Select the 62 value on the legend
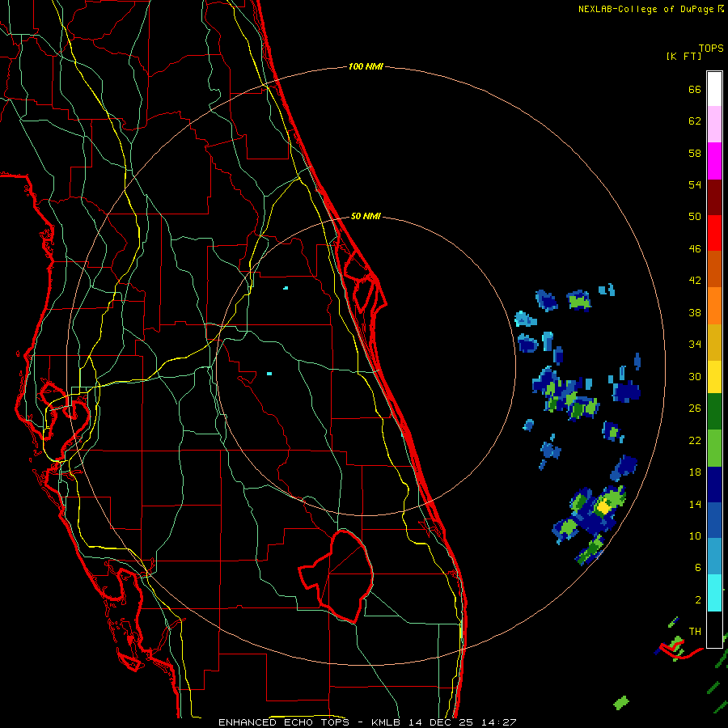The width and height of the screenshot is (728, 728). (695, 121)
